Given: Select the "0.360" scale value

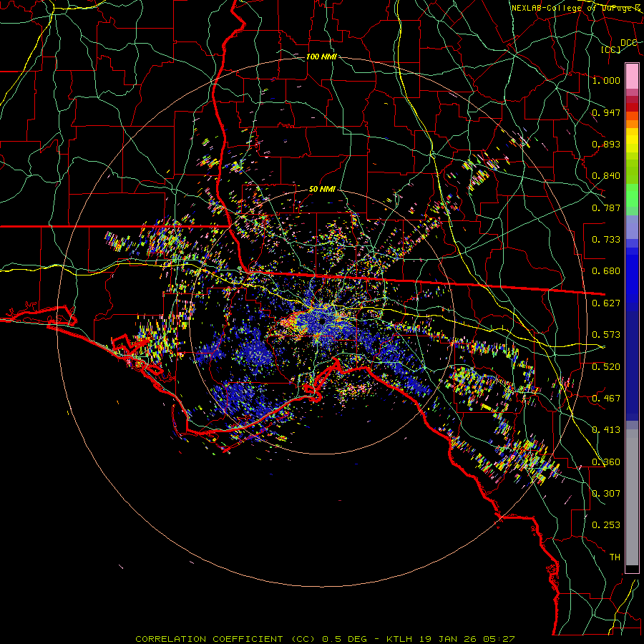Looking at the screenshot, I should pyautogui.click(x=606, y=462).
